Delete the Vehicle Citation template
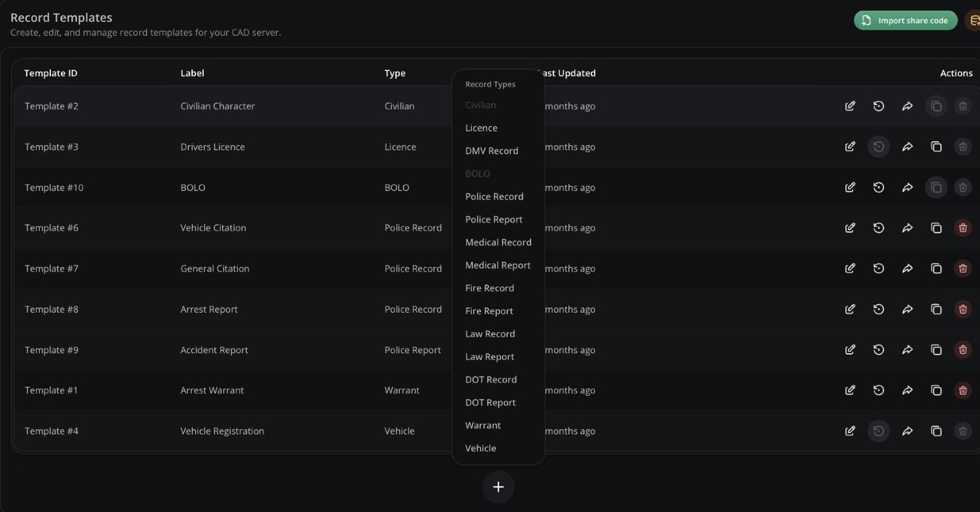This screenshot has width=980, height=512. 962,228
